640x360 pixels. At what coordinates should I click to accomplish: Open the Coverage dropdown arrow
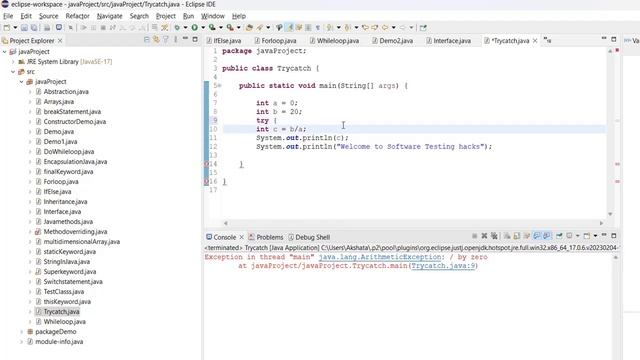221,27
